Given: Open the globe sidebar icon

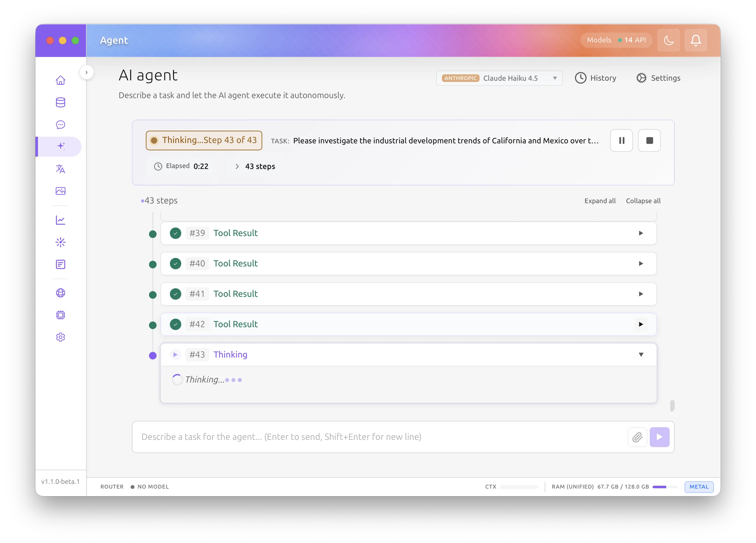Looking at the screenshot, I should [60, 293].
